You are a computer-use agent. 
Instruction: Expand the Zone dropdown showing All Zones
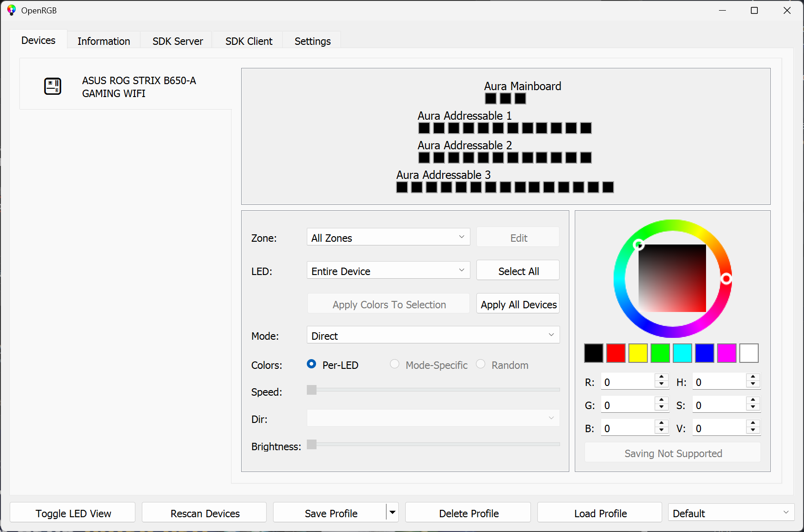(388, 237)
